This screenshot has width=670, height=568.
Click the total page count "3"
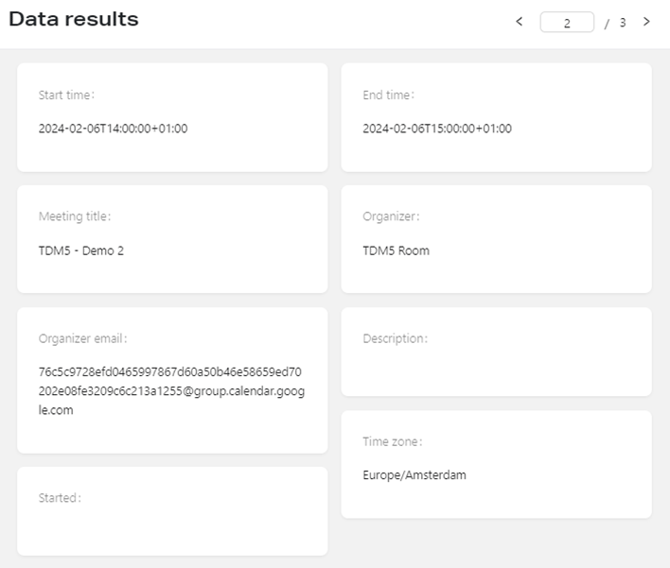click(x=622, y=22)
